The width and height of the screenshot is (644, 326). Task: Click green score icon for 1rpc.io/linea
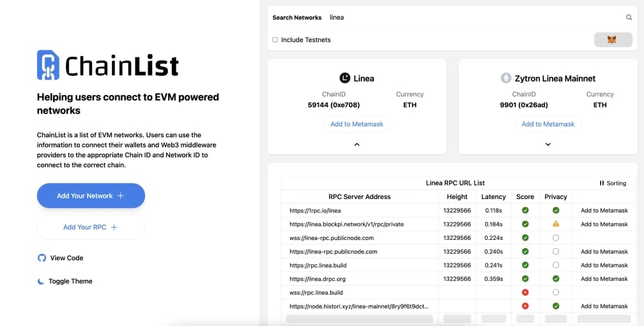coord(525,211)
